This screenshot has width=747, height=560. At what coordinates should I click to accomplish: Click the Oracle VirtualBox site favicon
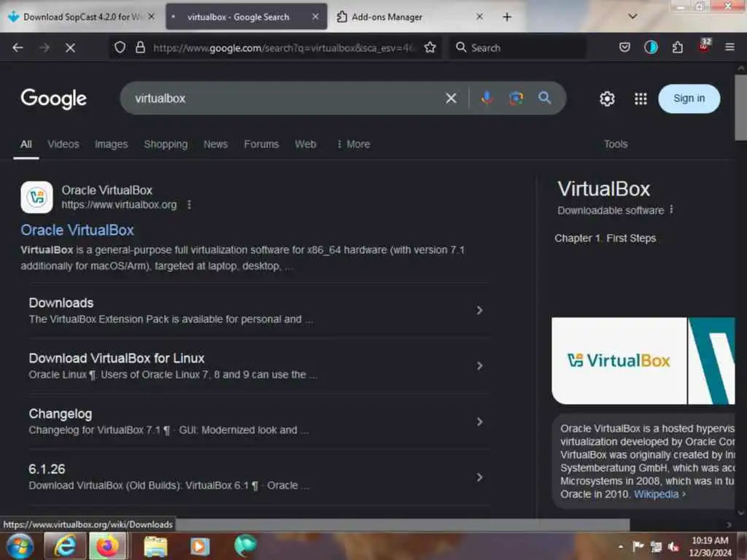(x=36, y=197)
